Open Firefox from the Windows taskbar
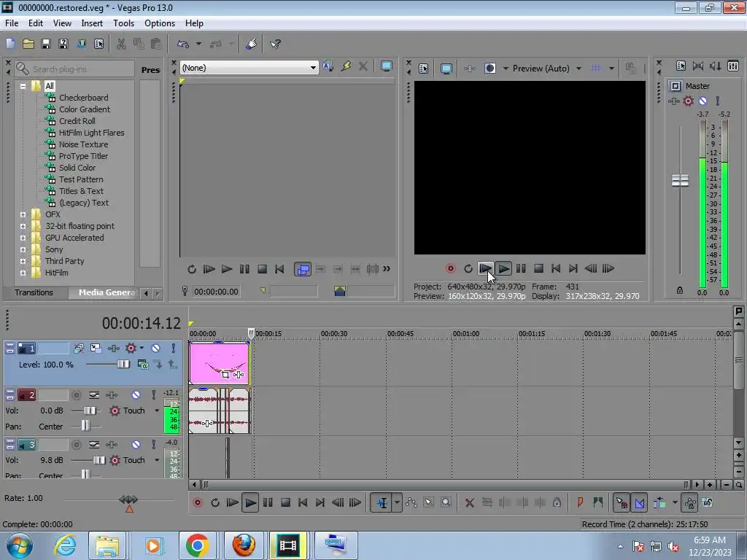747x560 pixels. click(244, 545)
